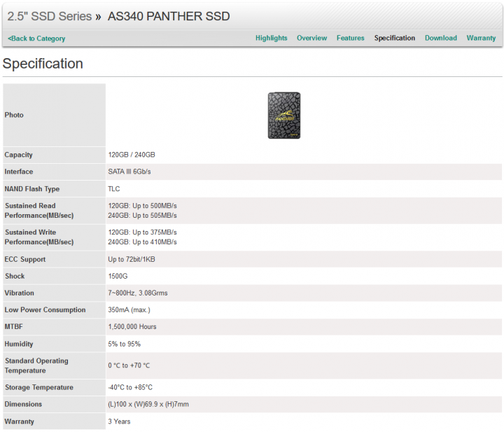This screenshot has width=504, height=432.
Task: Select the Specification tab
Action: tap(394, 38)
